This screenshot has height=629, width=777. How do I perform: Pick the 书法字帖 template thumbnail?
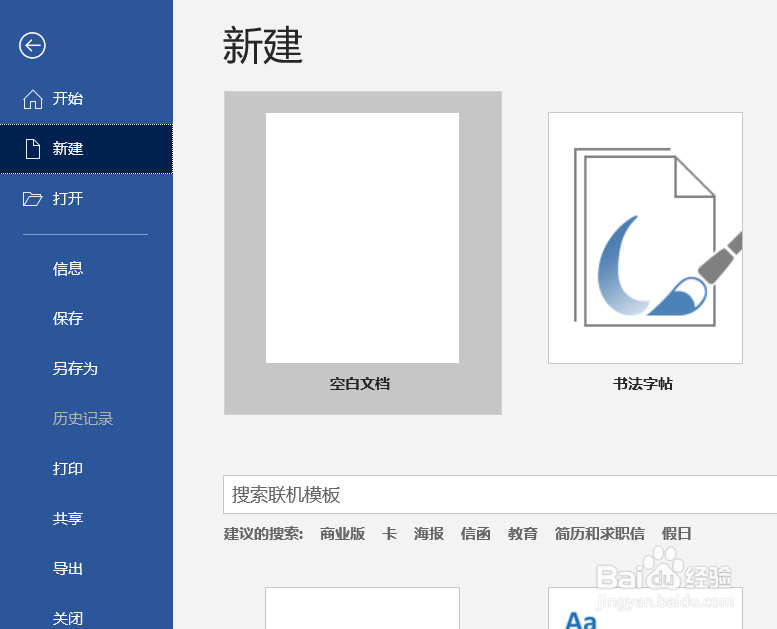coord(645,238)
